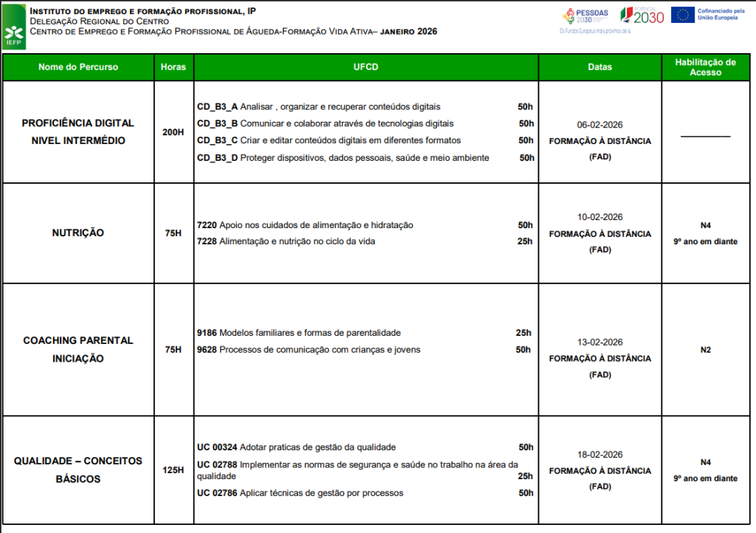
Task: Select the 'Habilitação de Acesso' header
Action: [x=705, y=67]
